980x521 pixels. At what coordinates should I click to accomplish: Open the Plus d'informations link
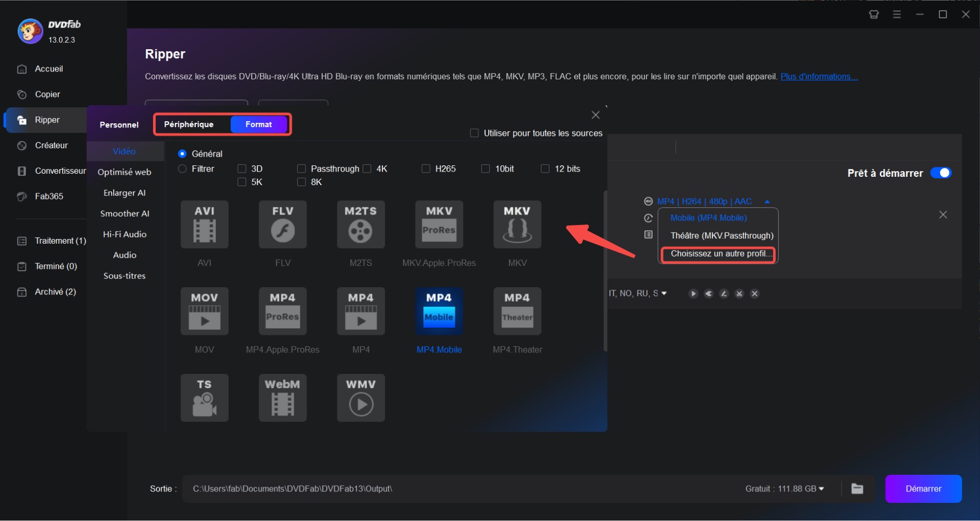(819, 77)
